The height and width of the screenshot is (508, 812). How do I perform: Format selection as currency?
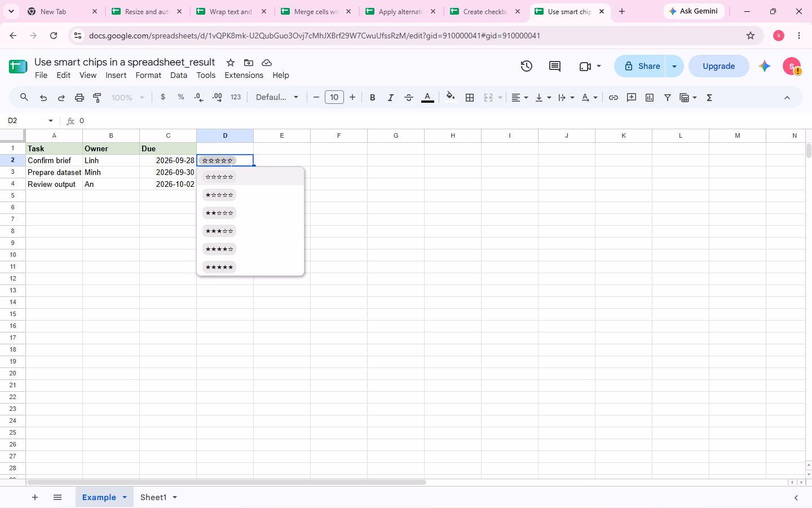163,97
